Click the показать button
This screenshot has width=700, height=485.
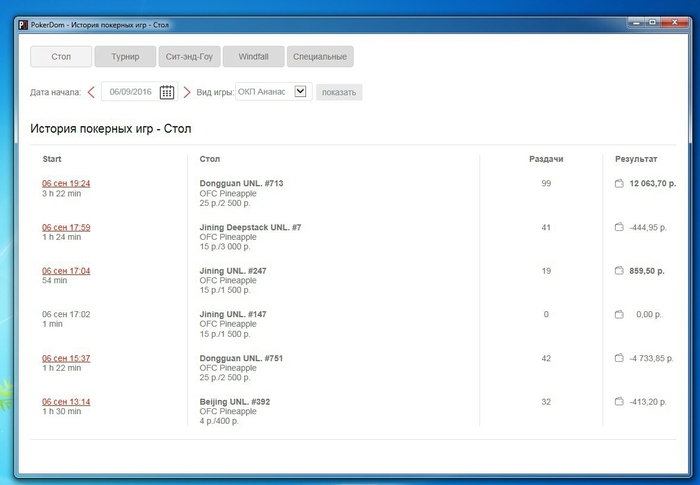pyautogui.click(x=339, y=92)
